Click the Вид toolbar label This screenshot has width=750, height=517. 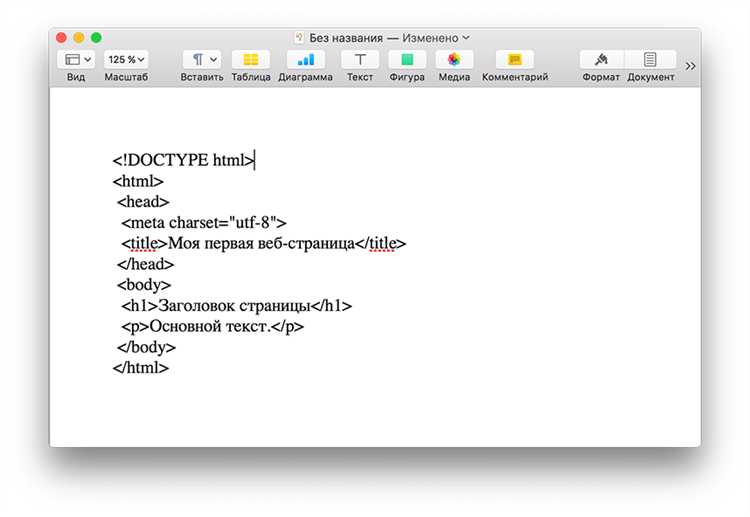[x=76, y=77]
